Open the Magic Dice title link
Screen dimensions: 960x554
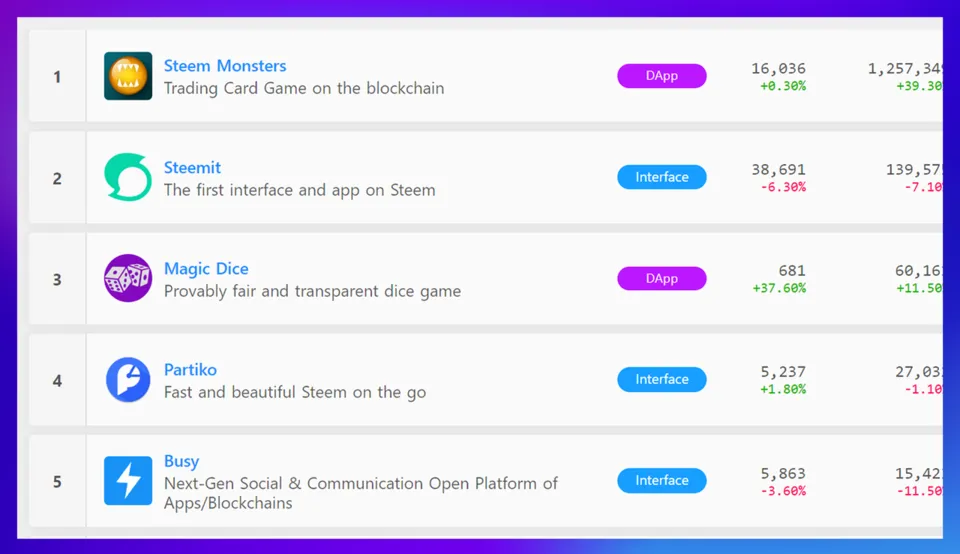pos(206,269)
